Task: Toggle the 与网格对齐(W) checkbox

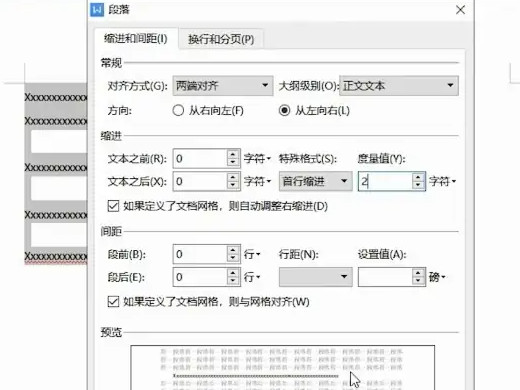Action: pyautogui.click(x=113, y=302)
